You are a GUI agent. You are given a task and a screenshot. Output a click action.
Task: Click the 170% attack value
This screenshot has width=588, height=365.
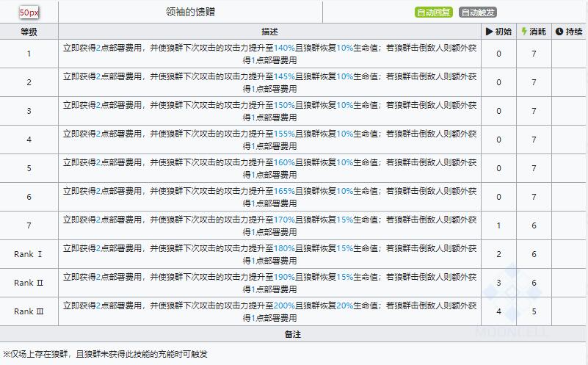pos(284,220)
